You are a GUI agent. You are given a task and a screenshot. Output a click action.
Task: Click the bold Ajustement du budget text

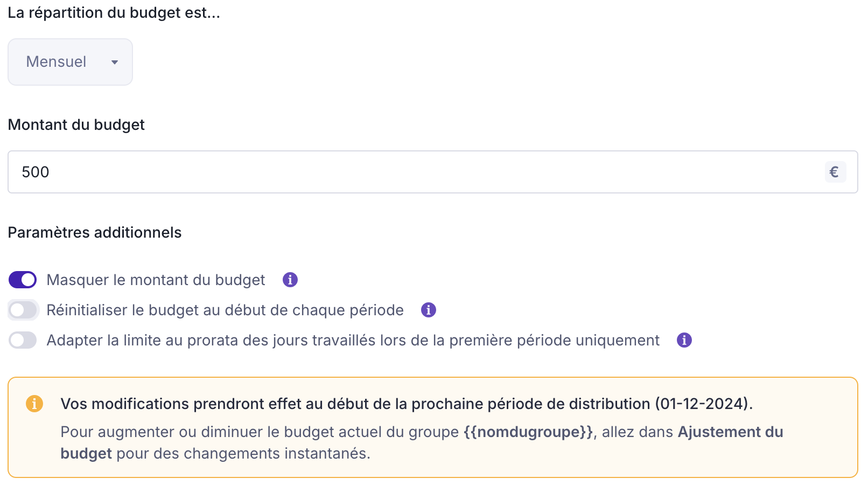click(730, 432)
